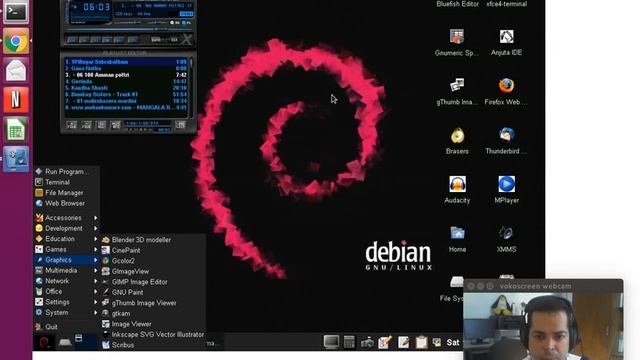The height and width of the screenshot is (360, 640).
Task: Open Audacity desktop icon
Action: coord(457,190)
